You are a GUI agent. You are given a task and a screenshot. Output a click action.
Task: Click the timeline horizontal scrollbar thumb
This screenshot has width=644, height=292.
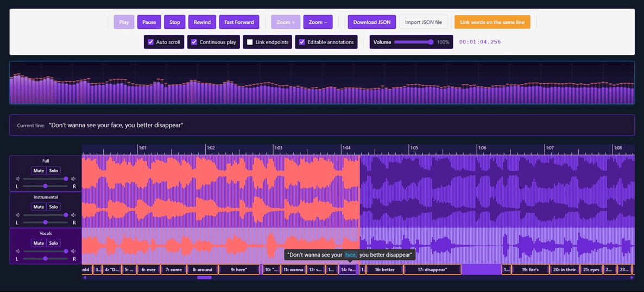[x=204, y=278]
